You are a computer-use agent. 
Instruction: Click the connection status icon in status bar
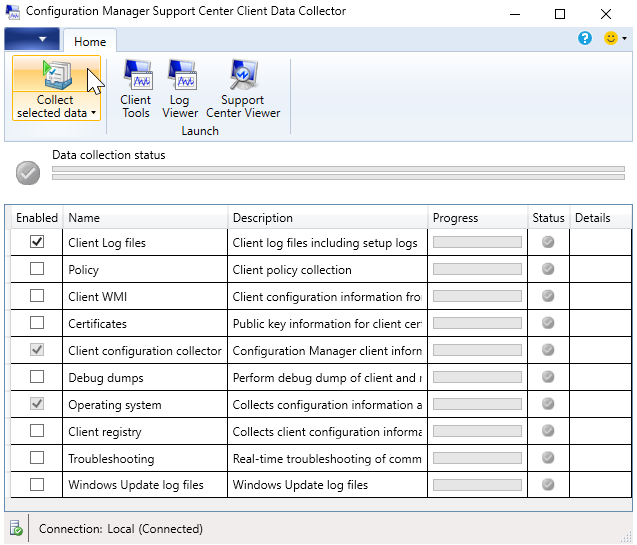point(16,528)
